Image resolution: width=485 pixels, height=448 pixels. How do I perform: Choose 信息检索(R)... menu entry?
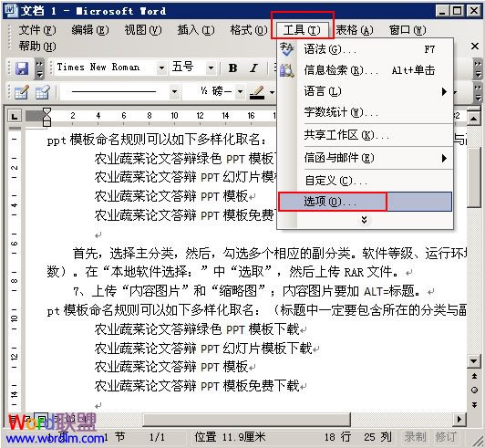pos(365,70)
